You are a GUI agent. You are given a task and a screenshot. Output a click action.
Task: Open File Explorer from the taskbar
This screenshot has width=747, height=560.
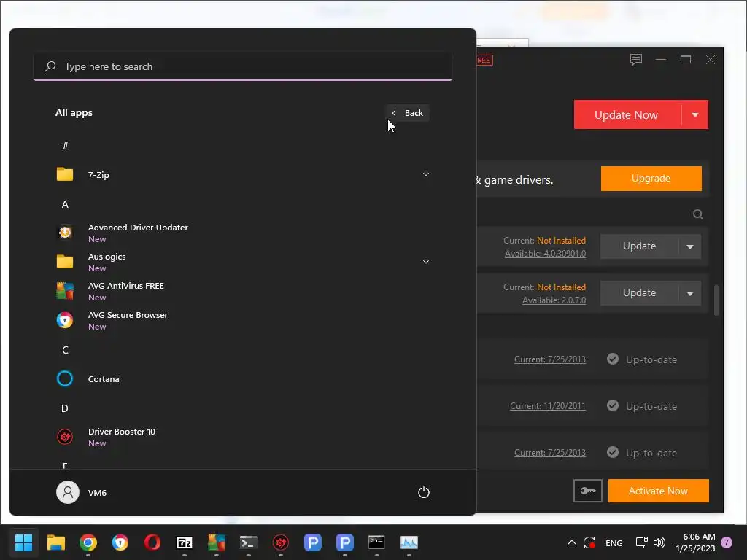(55, 542)
